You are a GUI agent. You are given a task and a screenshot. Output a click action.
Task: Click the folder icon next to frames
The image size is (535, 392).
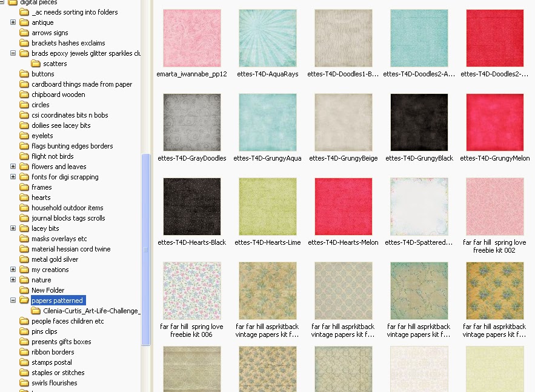24,187
